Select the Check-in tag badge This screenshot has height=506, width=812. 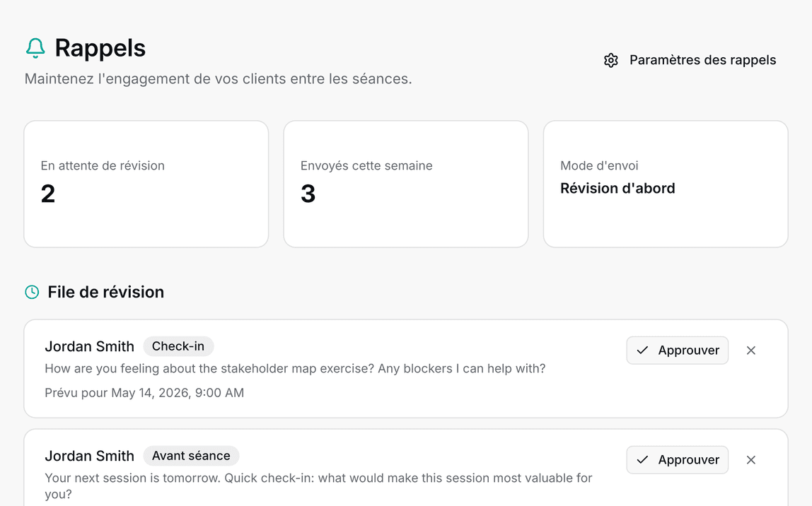tap(178, 346)
